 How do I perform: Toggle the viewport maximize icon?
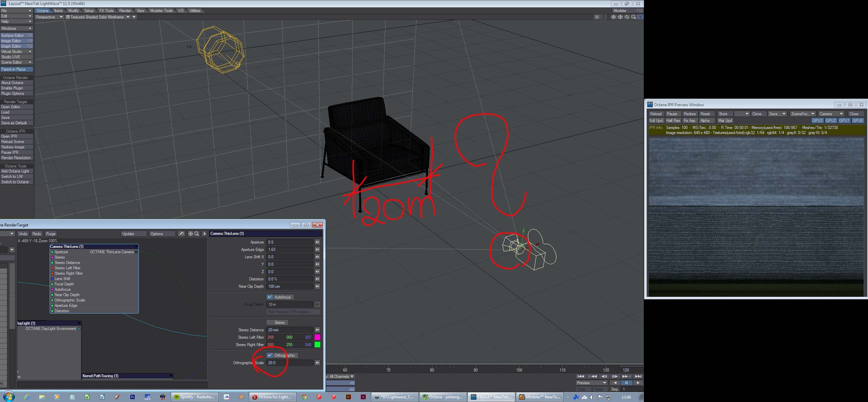tap(640, 17)
